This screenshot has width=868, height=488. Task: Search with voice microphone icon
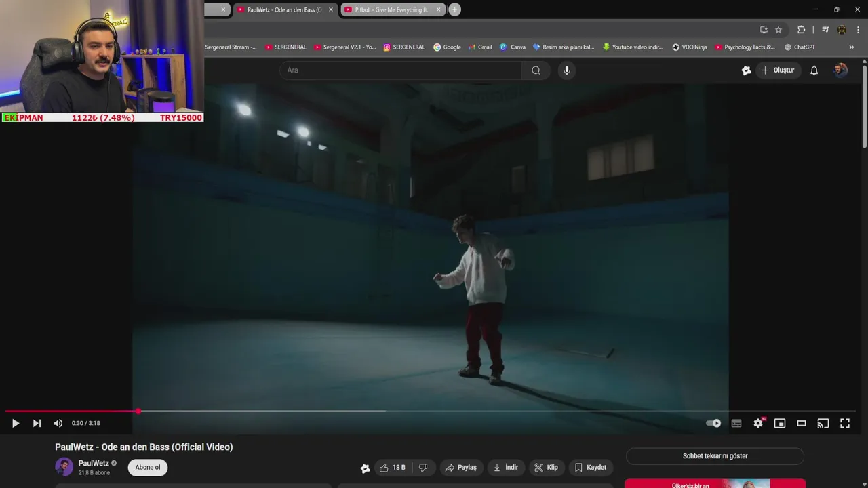pos(567,70)
